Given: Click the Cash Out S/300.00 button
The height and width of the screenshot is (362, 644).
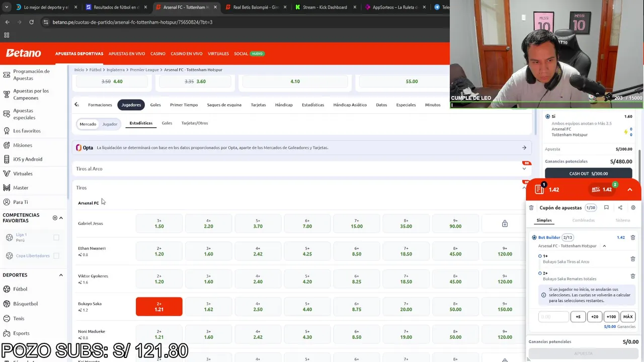Looking at the screenshot, I should 589,173.
